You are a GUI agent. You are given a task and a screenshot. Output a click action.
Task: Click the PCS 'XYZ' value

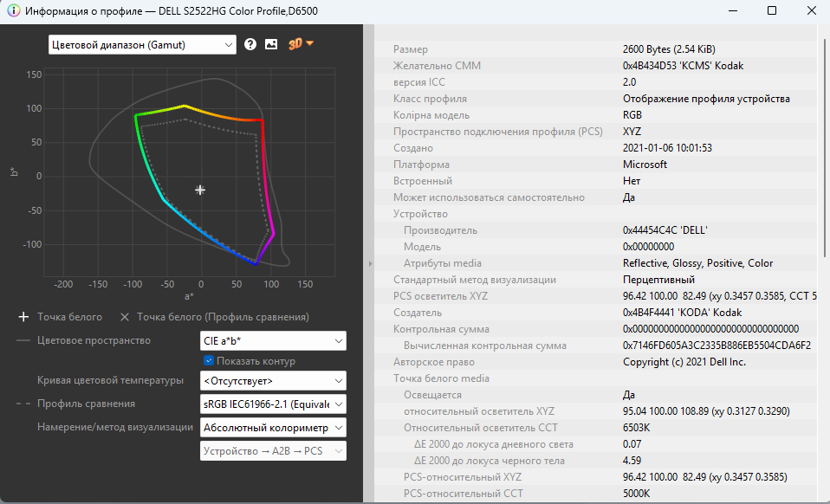pyautogui.click(x=632, y=131)
